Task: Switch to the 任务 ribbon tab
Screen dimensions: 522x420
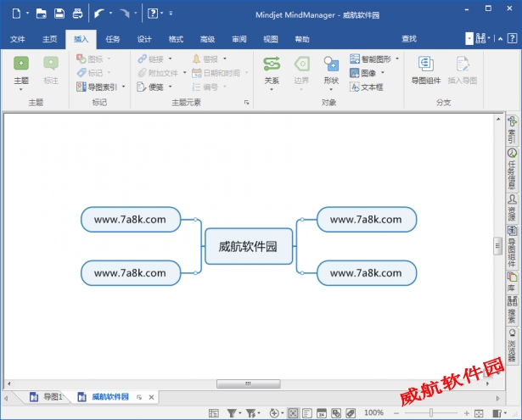Action: 113,39
